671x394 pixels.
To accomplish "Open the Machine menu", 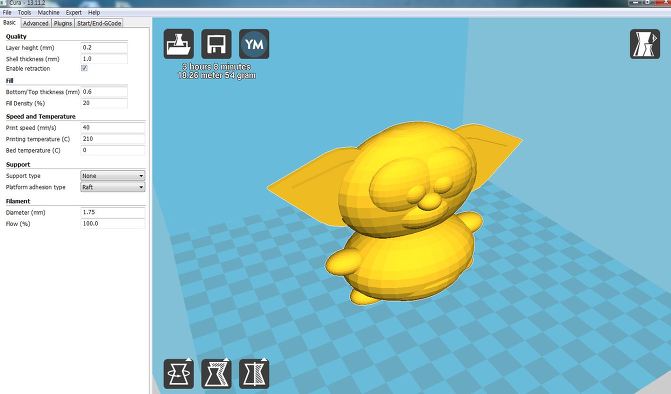I will point(48,12).
